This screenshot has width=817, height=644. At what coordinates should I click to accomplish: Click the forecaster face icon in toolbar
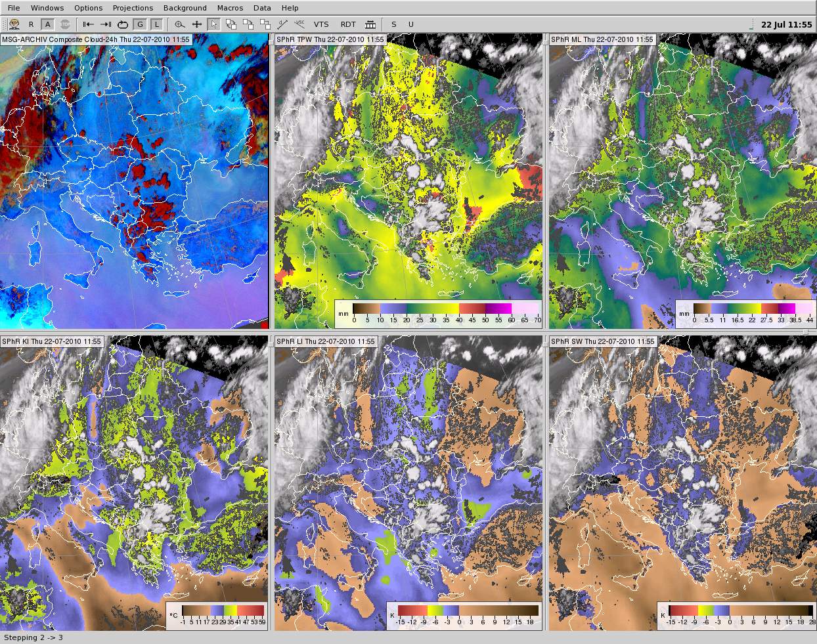[13, 24]
